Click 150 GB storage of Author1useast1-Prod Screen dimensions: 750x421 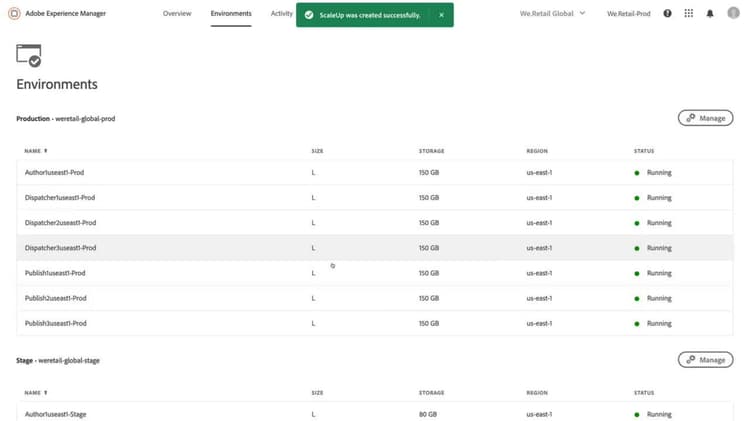click(429, 173)
